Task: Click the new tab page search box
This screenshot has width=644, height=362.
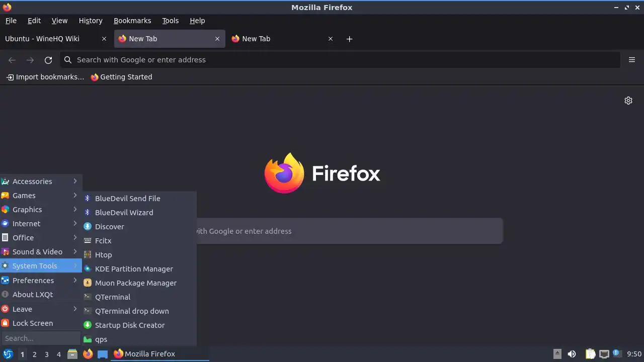Action: (x=350, y=231)
